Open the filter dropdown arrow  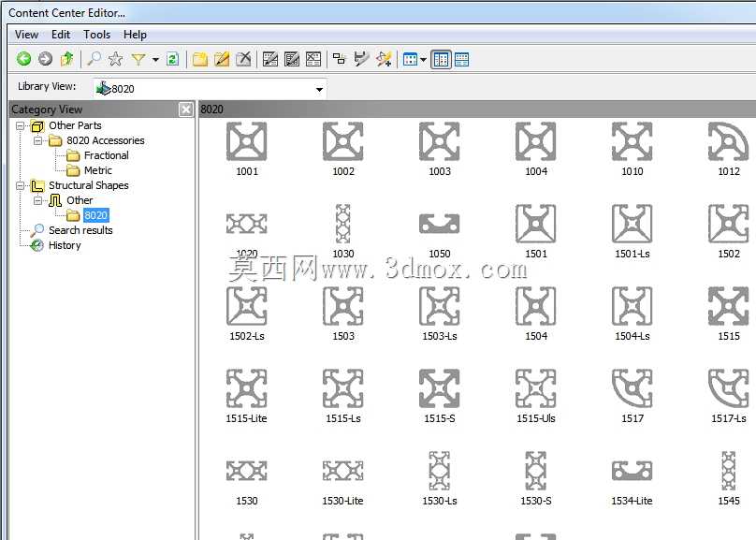point(155,60)
